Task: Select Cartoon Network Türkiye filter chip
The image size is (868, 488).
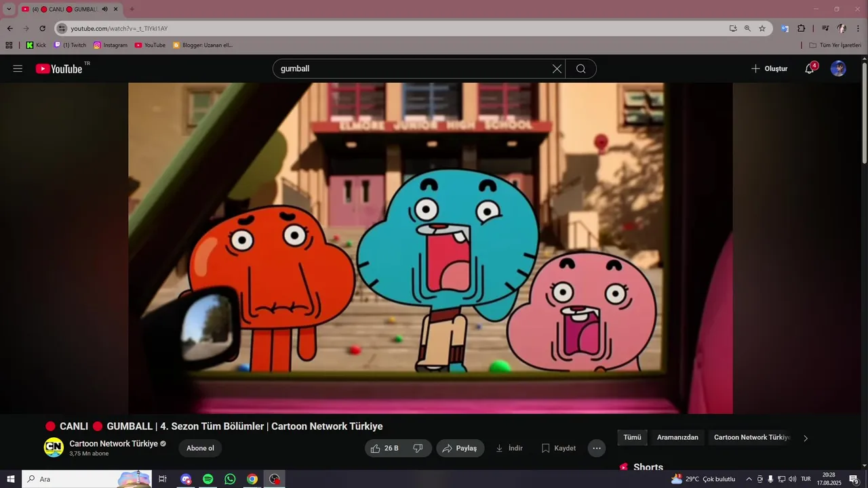Action: point(751,438)
